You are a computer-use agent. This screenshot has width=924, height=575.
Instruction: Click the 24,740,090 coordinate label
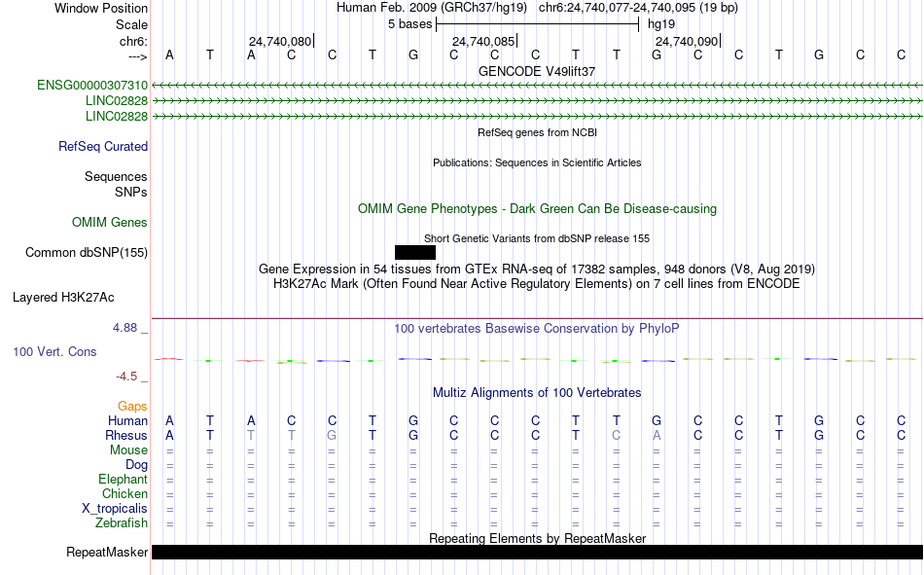687,41
